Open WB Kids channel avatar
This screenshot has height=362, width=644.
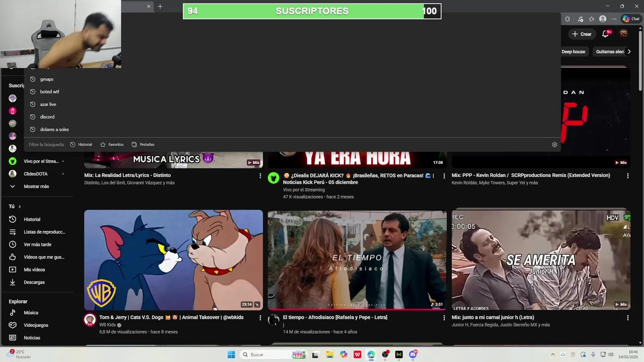click(90, 320)
